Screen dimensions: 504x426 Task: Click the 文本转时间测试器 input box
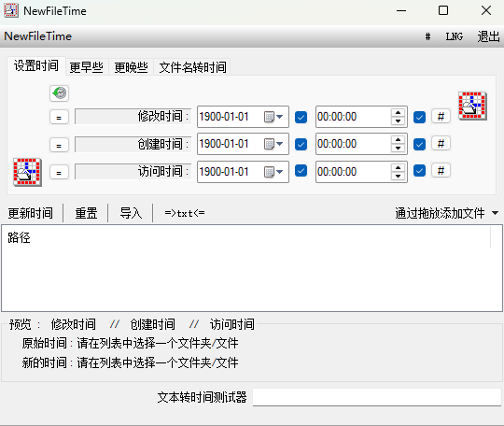point(377,397)
